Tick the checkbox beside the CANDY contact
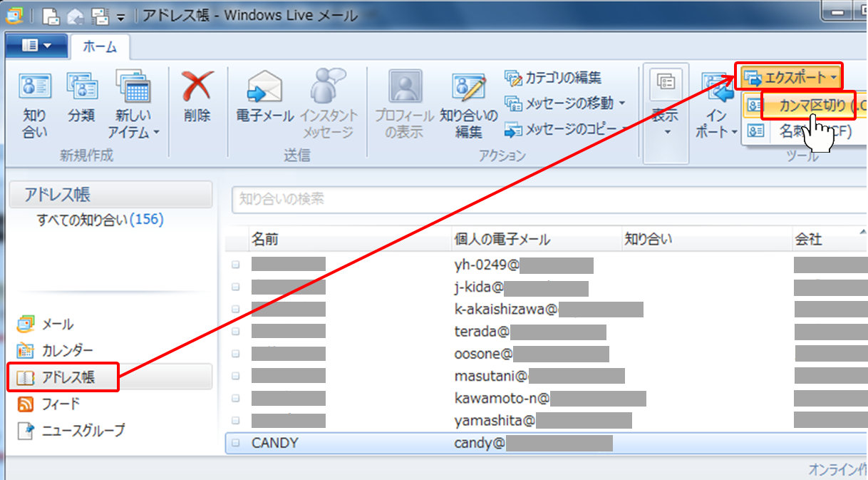The height and width of the screenshot is (480, 868). [236, 444]
